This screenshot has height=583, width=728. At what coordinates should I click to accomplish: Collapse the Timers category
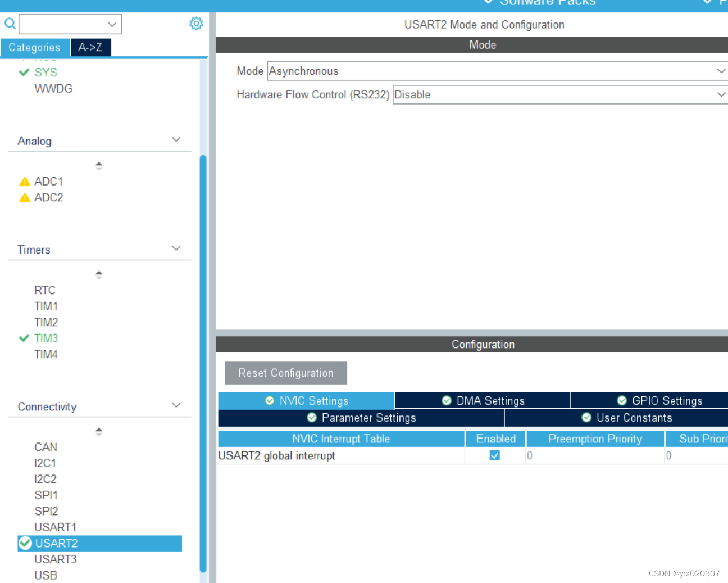[176, 248]
